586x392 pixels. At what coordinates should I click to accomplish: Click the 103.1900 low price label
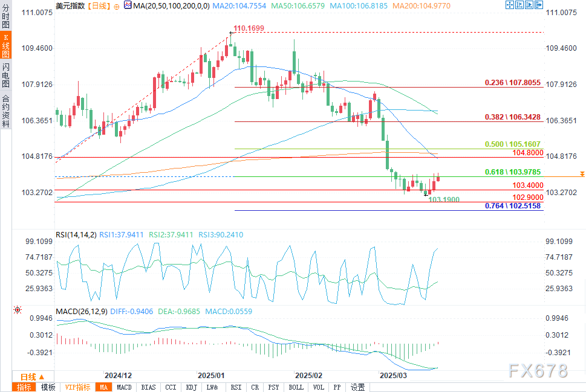click(444, 199)
